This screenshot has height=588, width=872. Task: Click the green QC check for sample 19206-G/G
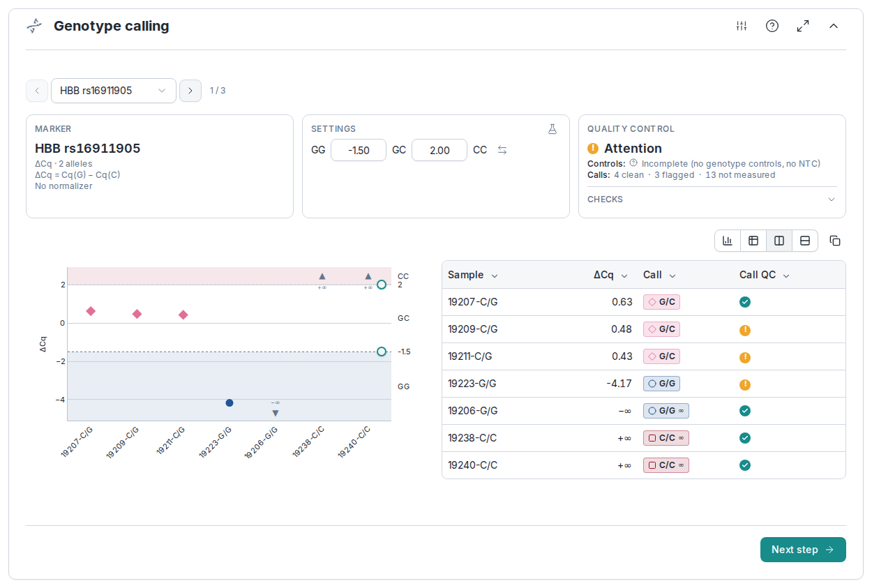pyautogui.click(x=745, y=411)
